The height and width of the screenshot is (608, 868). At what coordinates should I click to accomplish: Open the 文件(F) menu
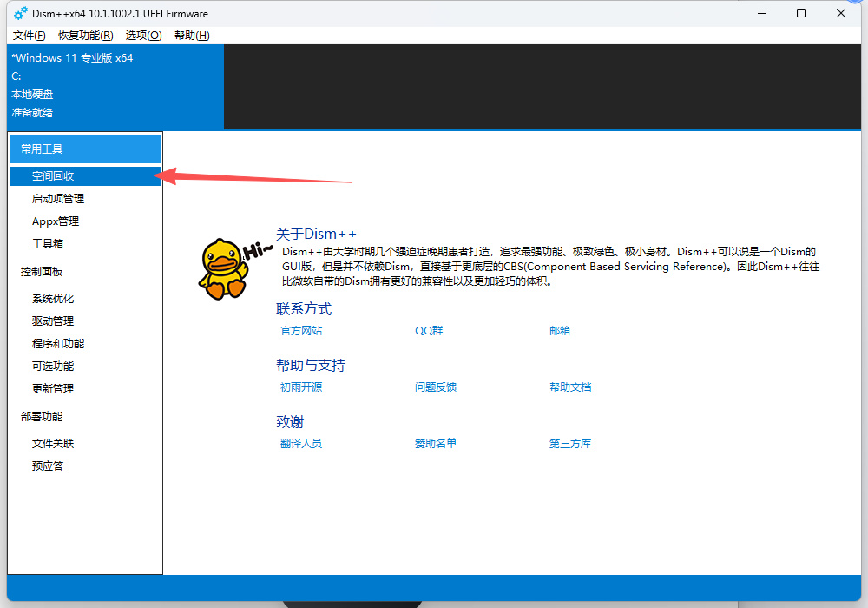[29, 36]
